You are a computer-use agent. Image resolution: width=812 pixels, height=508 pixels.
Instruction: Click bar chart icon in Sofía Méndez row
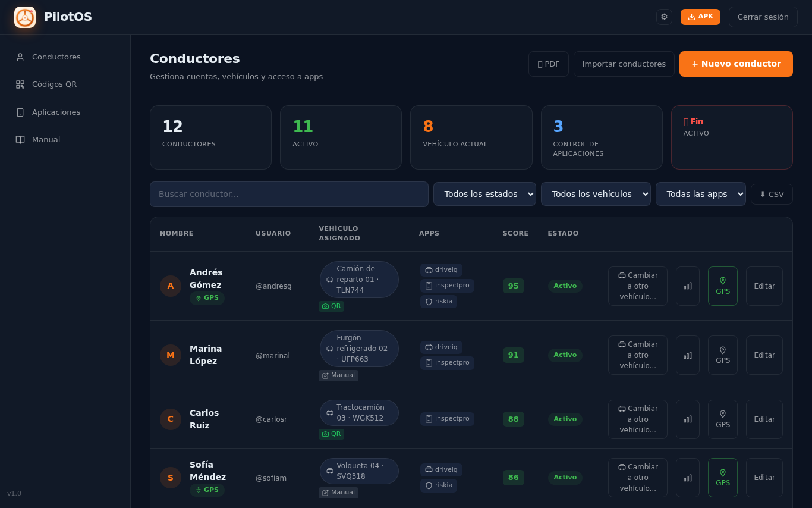688,478
